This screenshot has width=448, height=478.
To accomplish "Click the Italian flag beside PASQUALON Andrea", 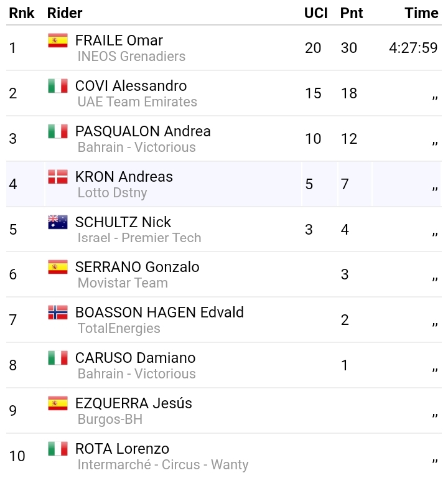I will coord(58,131).
